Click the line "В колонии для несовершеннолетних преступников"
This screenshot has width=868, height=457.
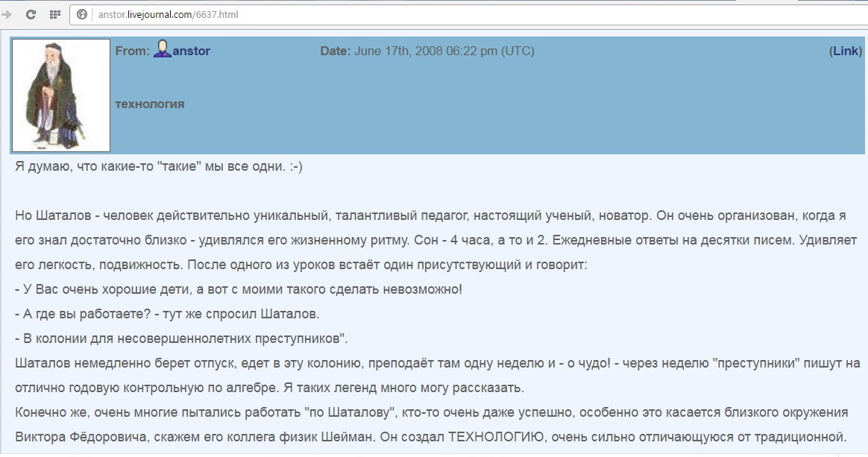click(x=181, y=338)
